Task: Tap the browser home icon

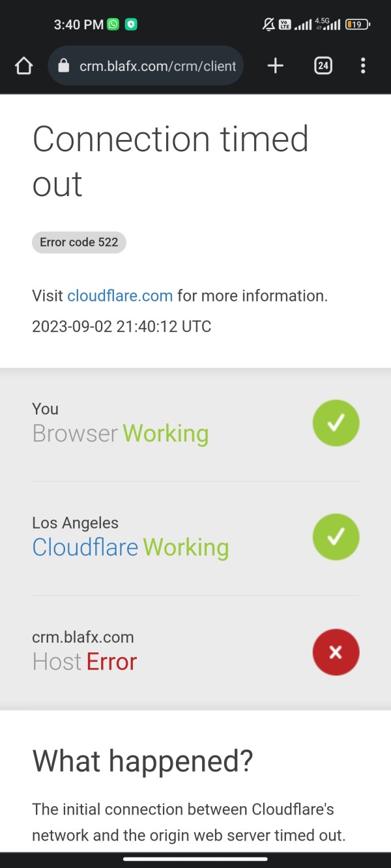Action: point(23,66)
